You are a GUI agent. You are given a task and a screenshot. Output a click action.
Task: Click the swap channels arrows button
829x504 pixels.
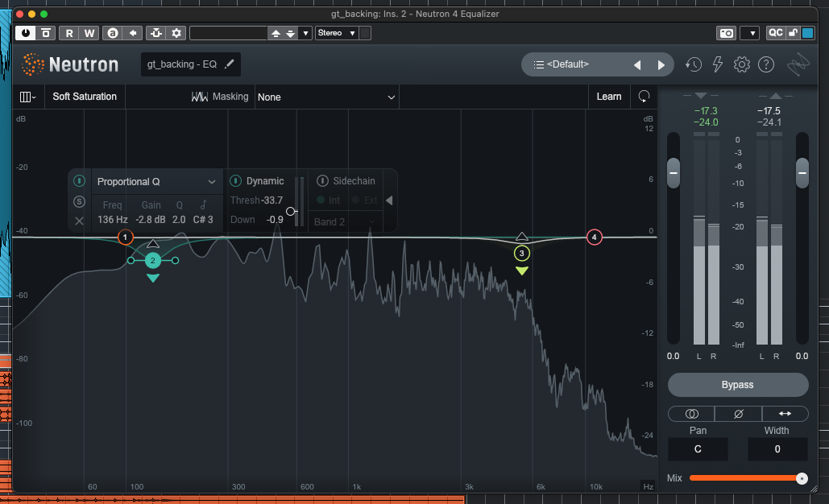point(785,414)
